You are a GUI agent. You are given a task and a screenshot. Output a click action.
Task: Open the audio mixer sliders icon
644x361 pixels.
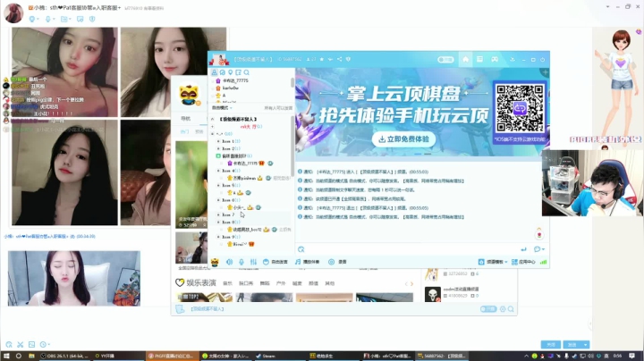[253, 262]
